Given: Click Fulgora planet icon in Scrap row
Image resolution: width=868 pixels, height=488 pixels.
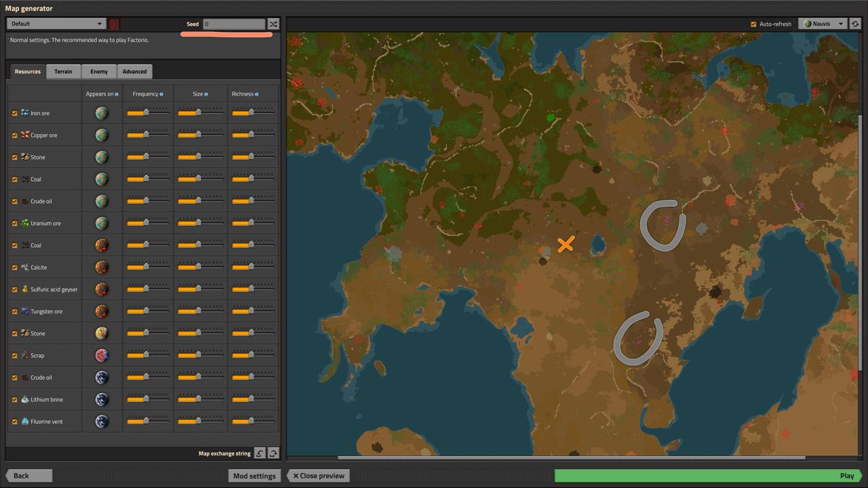Looking at the screenshot, I should pyautogui.click(x=102, y=355).
